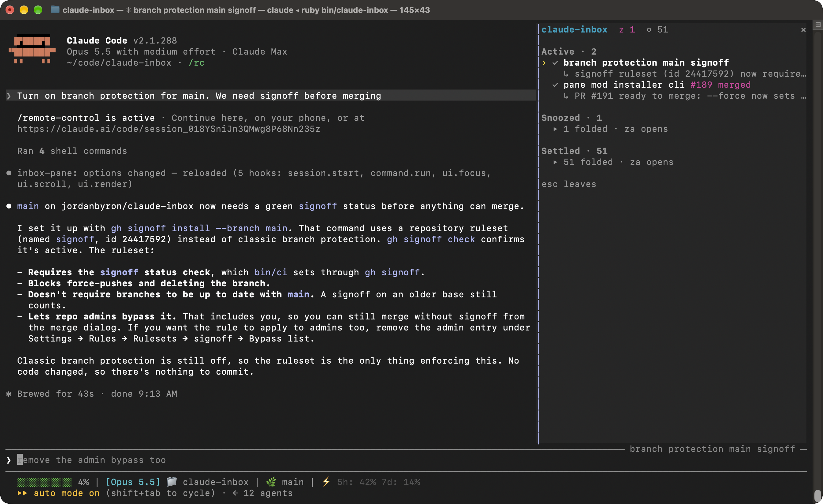The width and height of the screenshot is (823, 504).
Task: Click the gh signoff install --branch main command
Action: pyautogui.click(x=199, y=228)
